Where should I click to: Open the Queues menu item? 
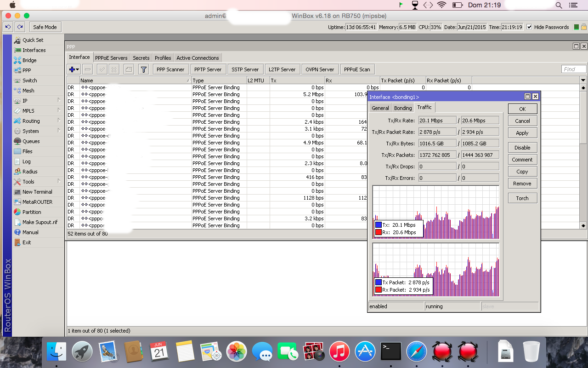pyautogui.click(x=38, y=141)
